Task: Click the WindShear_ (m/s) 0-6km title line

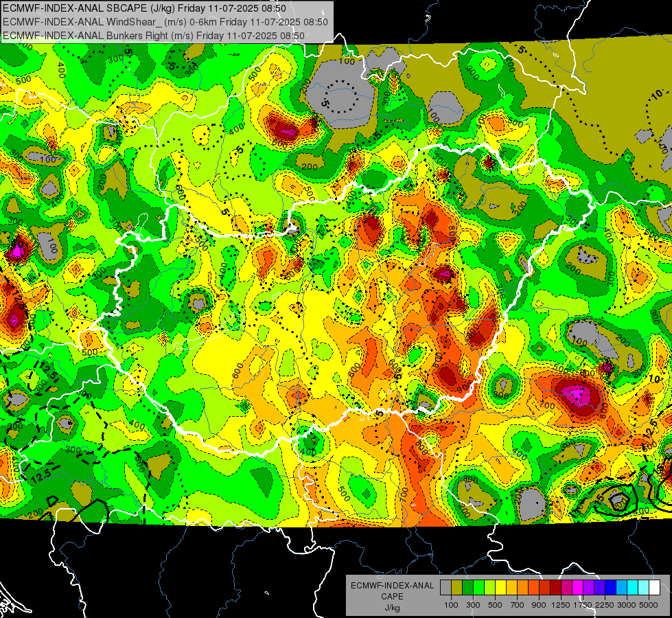Action: click(165, 22)
